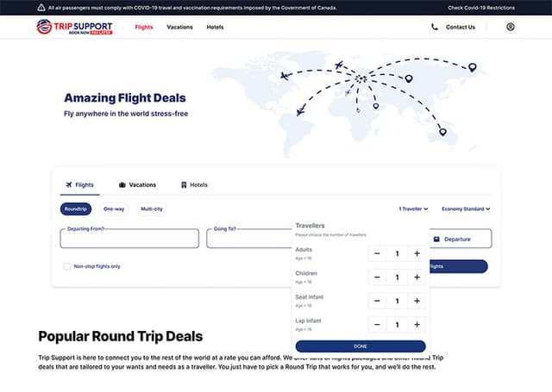This screenshot has width=552, height=392.
Task: Switch to the Hotels search tab
Action: click(194, 185)
